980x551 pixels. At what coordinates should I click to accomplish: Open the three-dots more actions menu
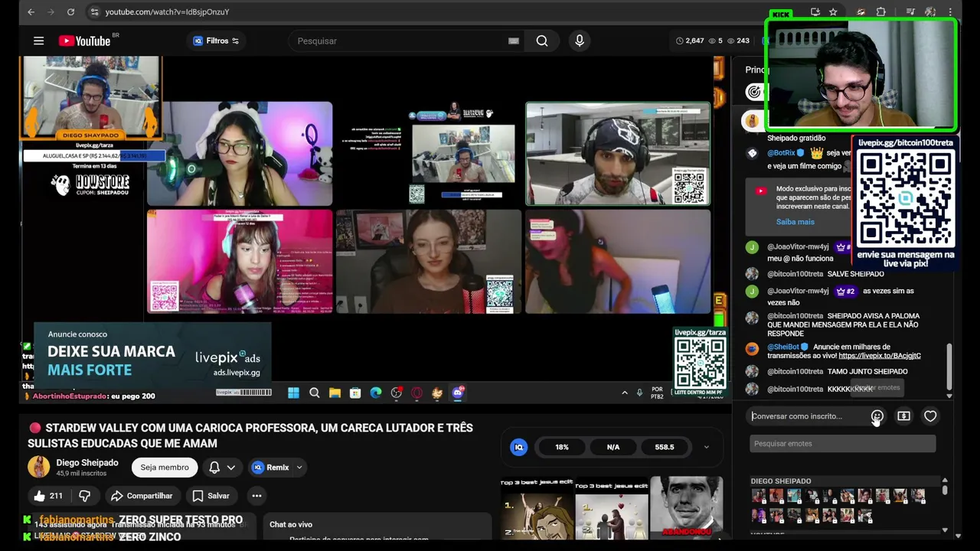pyautogui.click(x=256, y=496)
